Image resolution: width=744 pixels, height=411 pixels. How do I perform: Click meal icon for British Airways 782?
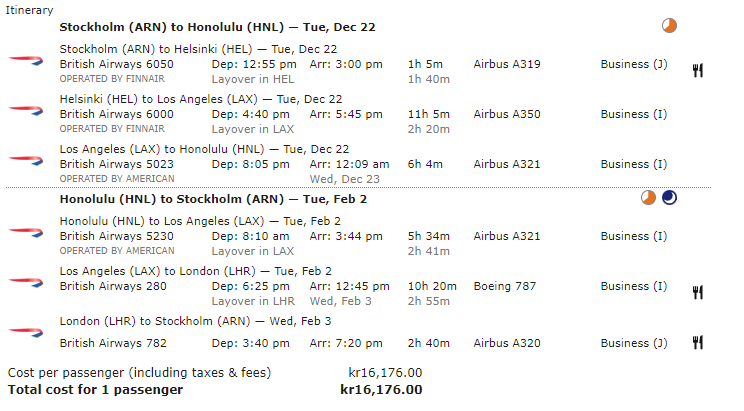click(698, 342)
